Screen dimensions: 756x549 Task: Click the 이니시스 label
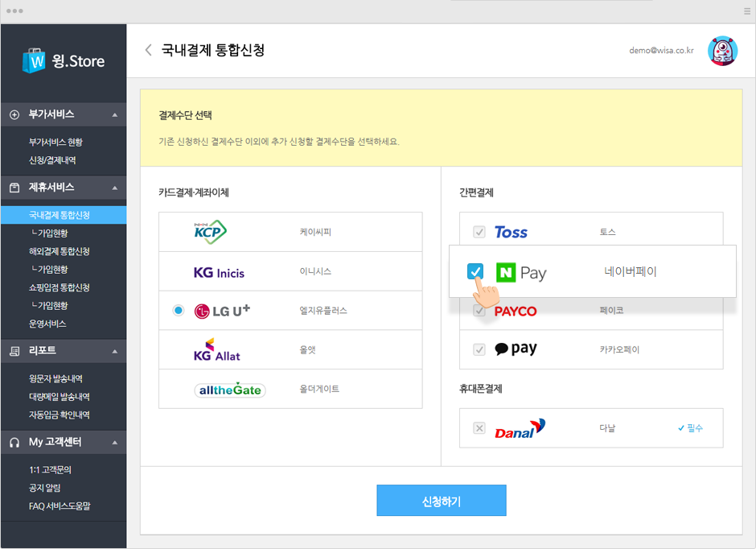315,271
